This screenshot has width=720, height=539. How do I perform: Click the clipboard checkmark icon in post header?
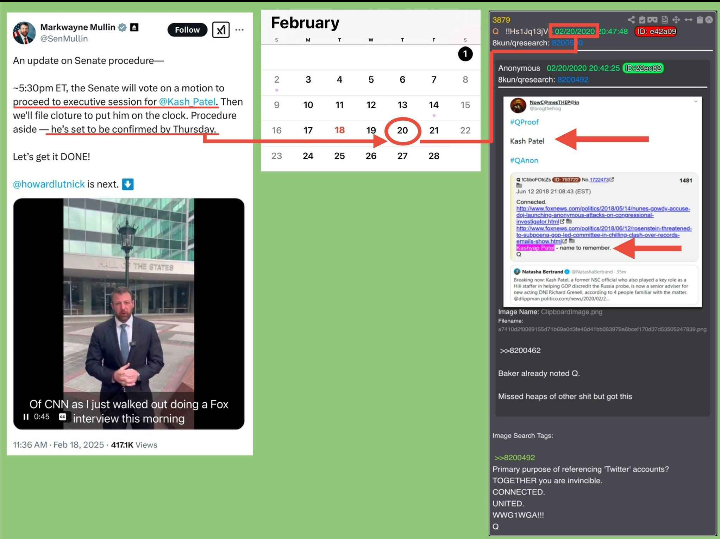tap(642, 20)
